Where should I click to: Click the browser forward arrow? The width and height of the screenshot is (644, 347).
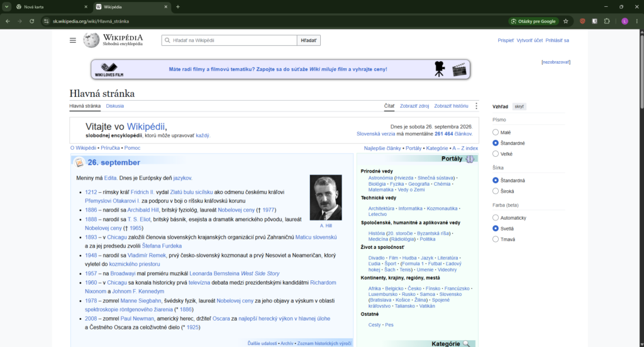point(19,21)
